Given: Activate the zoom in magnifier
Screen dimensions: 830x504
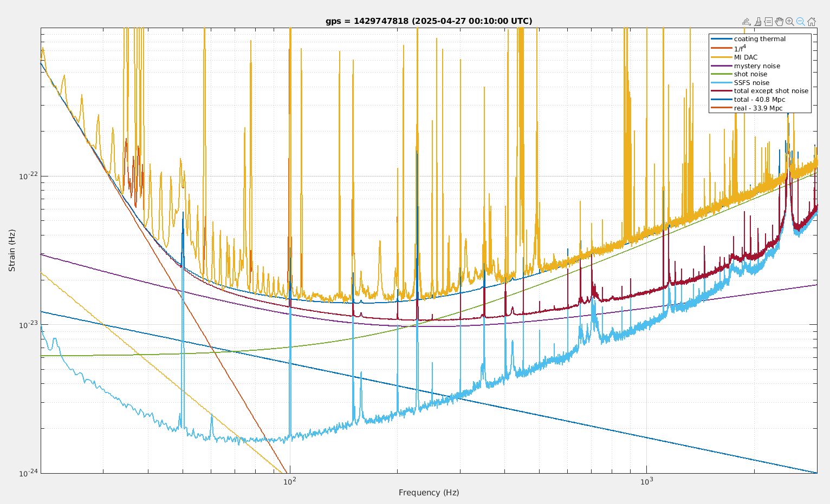Looking at the screenshot, I should pos(790,22).
